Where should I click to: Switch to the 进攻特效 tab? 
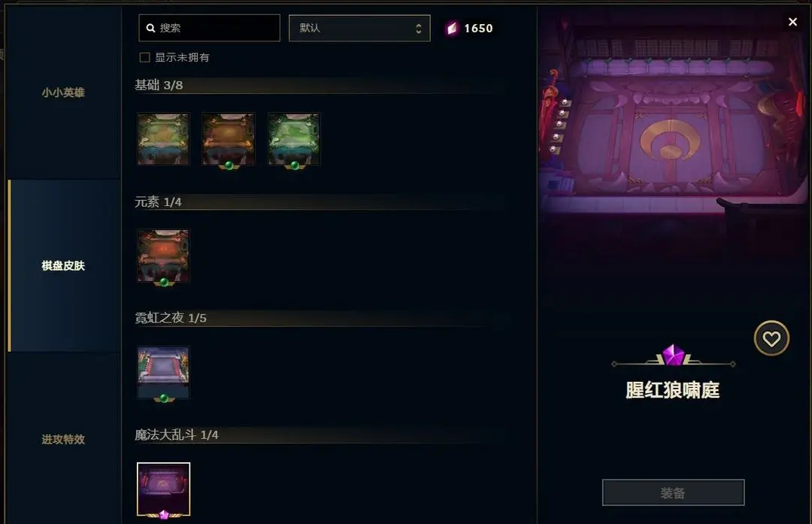point(63,439)
